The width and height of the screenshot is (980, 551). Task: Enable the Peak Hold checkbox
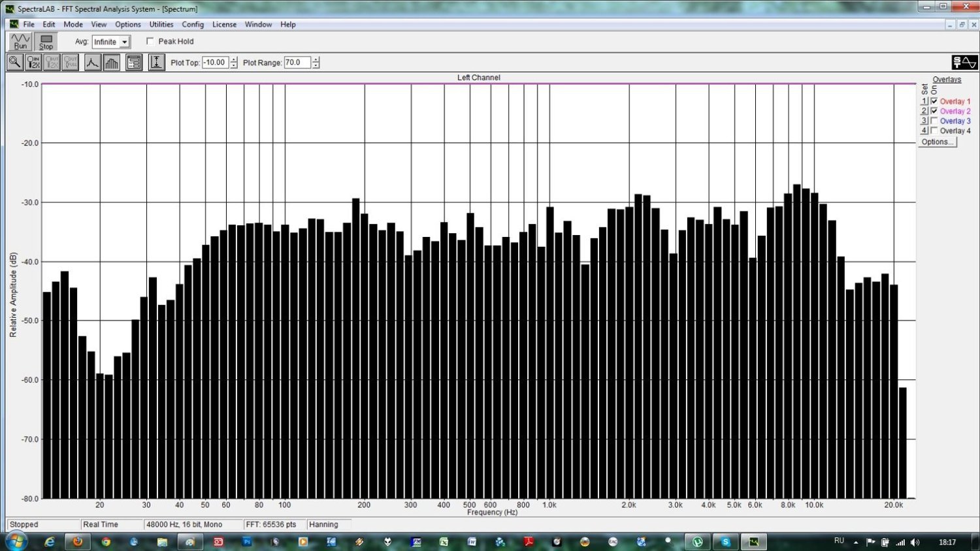(150, 41)
